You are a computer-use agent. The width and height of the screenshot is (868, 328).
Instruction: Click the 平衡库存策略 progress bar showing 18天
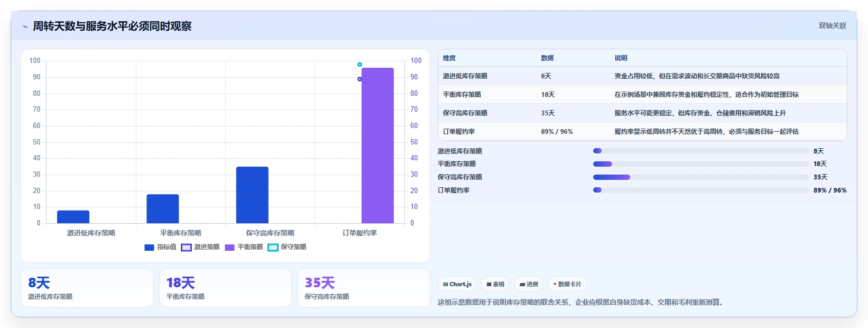tap(701, 164)
